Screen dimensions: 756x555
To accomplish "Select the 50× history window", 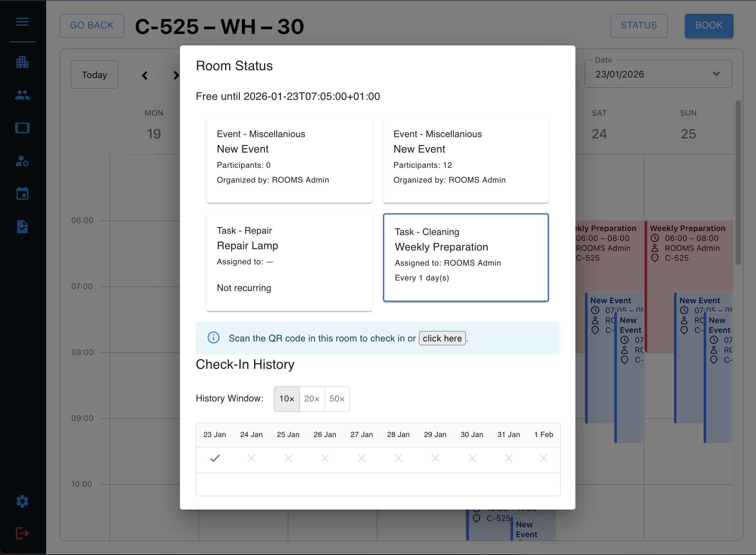I will pos(337,399).
